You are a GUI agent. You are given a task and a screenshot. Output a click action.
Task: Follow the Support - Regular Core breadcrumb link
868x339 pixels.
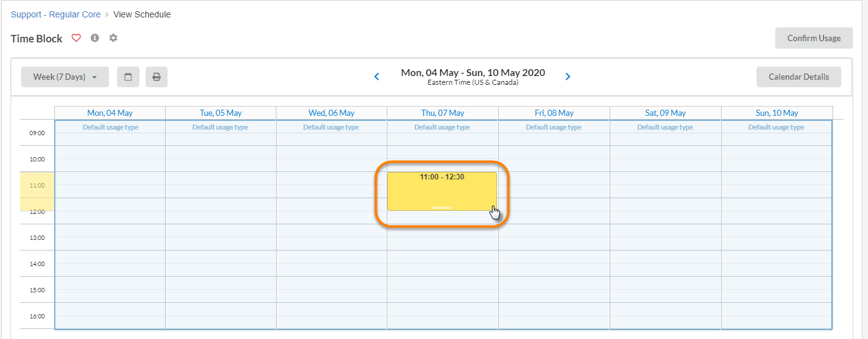[x=55, y=14]
